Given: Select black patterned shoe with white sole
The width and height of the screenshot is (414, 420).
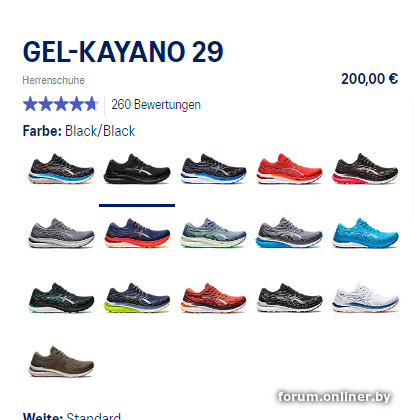Looking at the screenshot, I should pos(289,297).
